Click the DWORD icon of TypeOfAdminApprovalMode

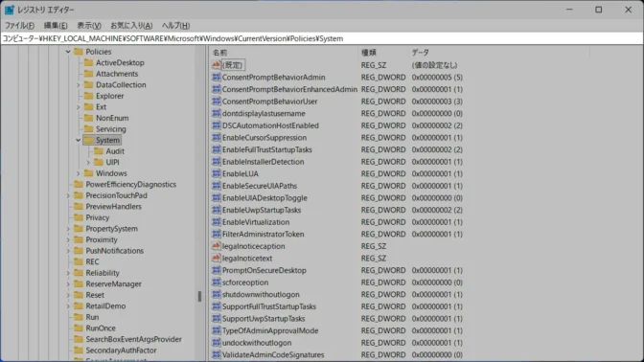point(216,330)
